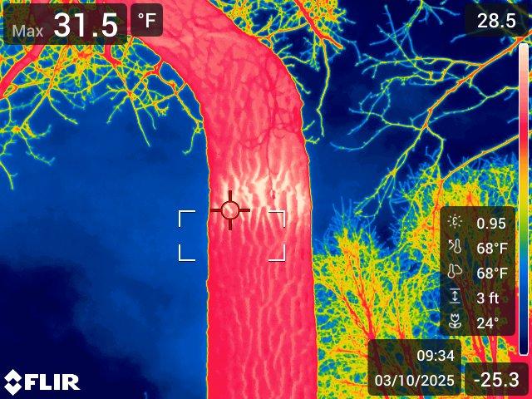The height and width of the screenshot is (399, 532).
Task: Select the emissivity icon beside 0.95
Action: point(455,222)
